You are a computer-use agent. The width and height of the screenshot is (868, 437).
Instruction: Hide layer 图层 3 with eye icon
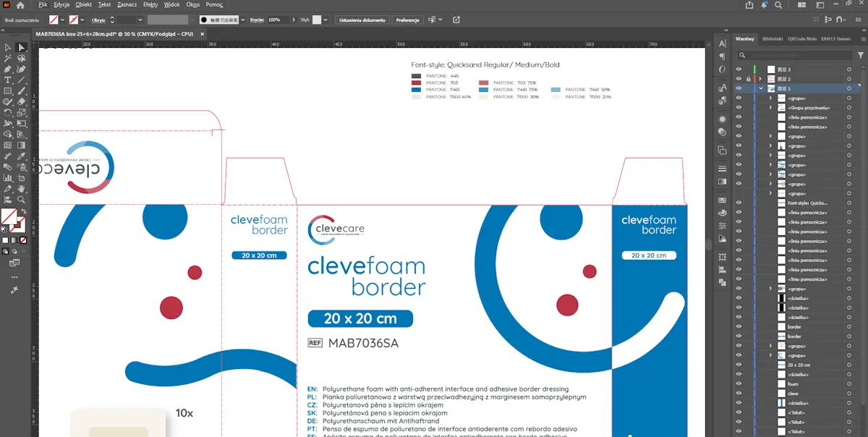click(739, 69)
